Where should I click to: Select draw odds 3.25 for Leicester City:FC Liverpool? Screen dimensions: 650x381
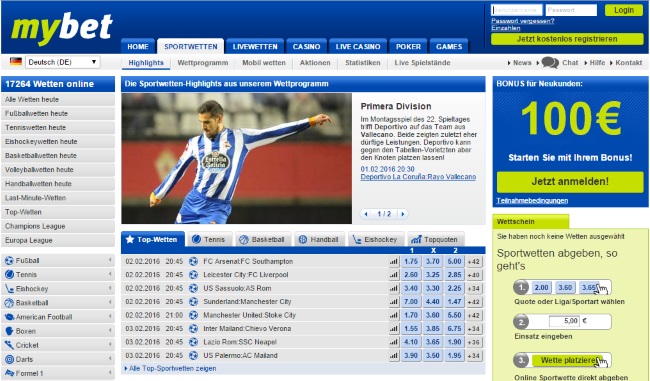coord(433,275)
